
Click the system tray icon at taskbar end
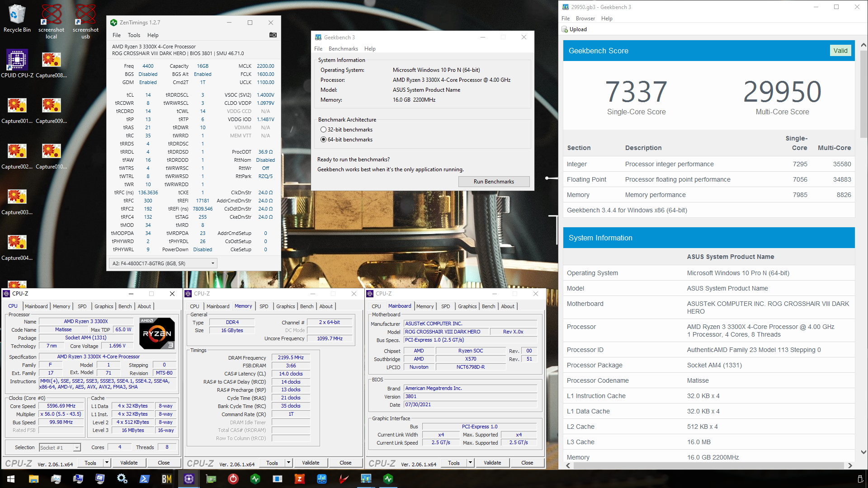tap(860, 479)
